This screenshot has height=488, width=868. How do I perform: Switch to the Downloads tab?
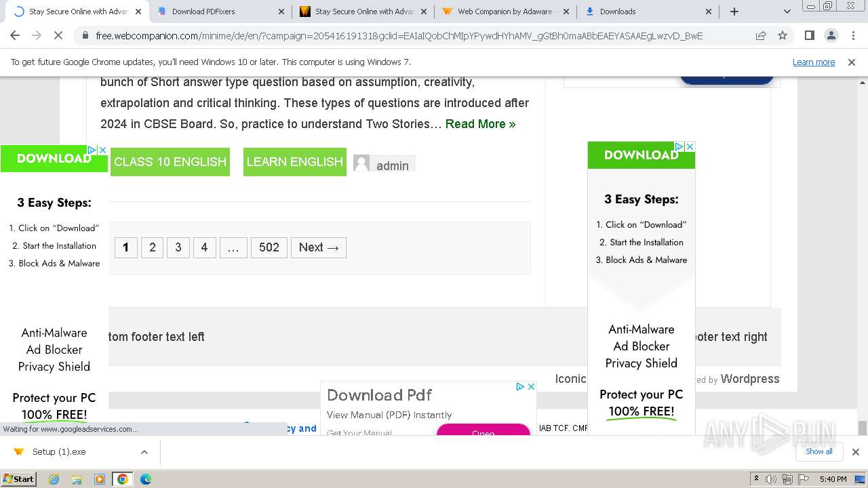click(648, 12)
